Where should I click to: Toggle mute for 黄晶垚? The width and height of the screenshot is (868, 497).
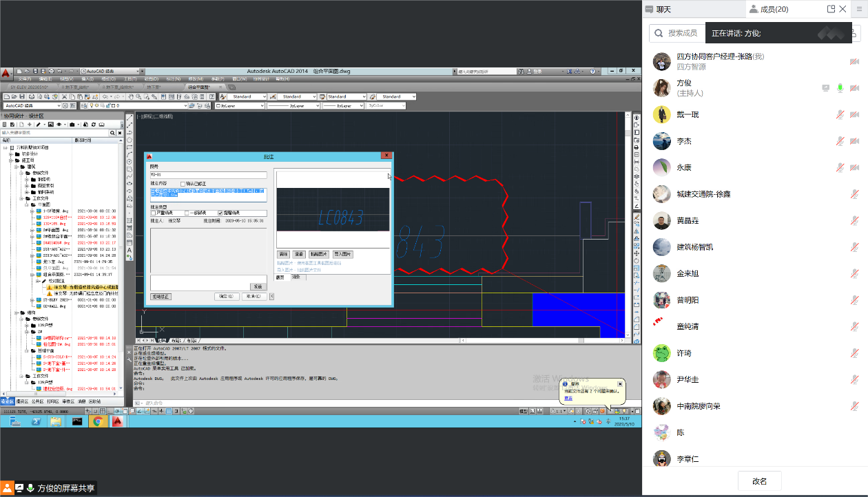pos(854,221)
